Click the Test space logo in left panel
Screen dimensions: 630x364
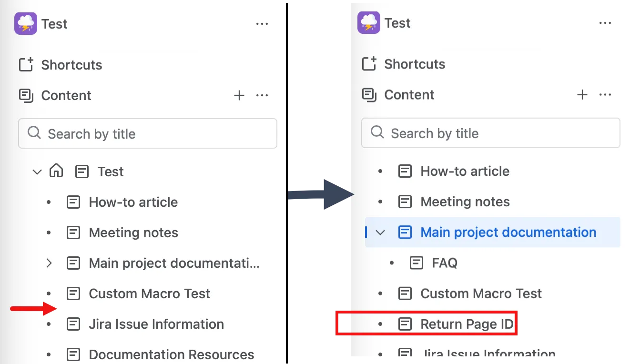pyautogui.click(x=26, y=24)
